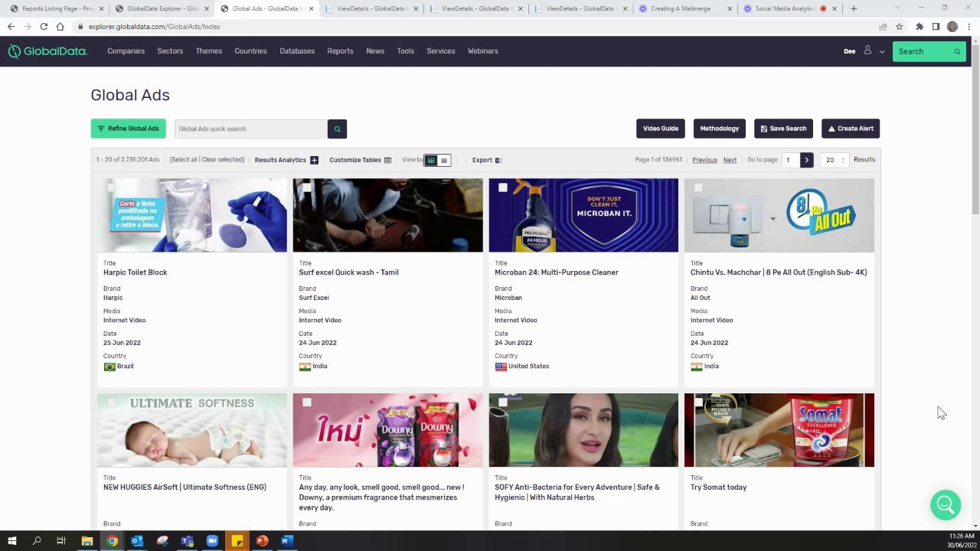Adjust results per page stepper
Screen dimensions: 980x551
coord(843,160)
